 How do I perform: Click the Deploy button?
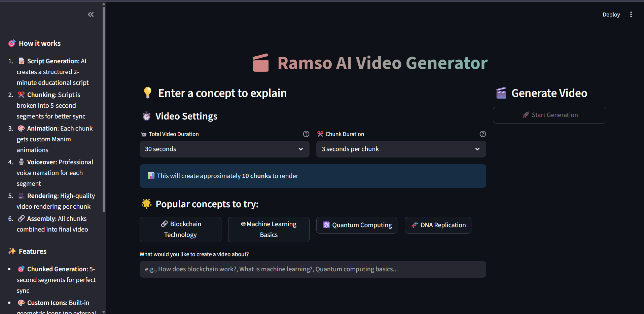pos(611,14)
